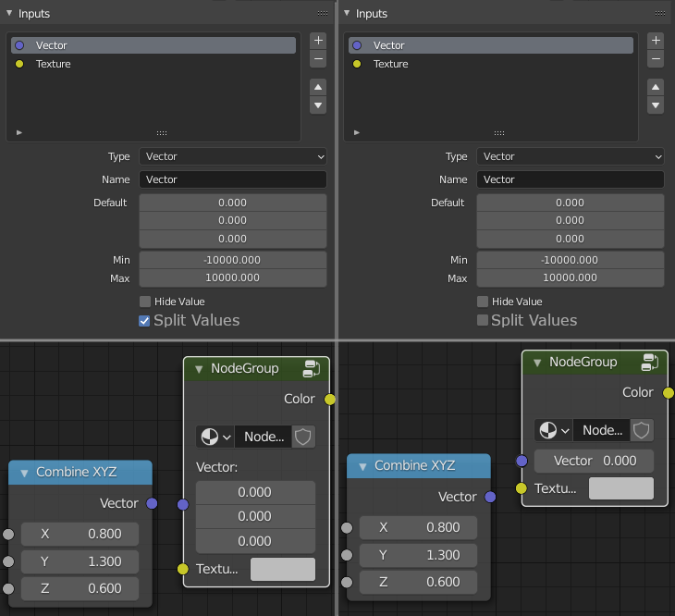Move input down in right panel
675x616 pixels.
656,105
